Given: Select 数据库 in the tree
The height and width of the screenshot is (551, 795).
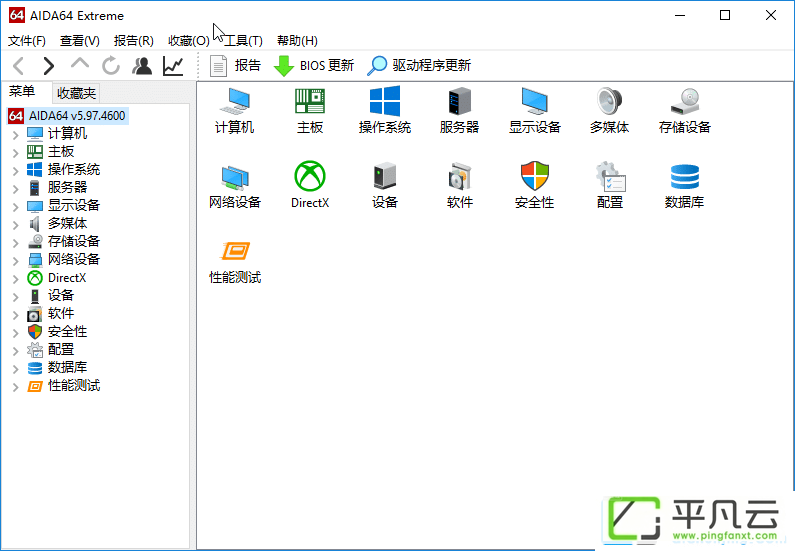Looking at the screenshot, I should click(x=67, y=368).
